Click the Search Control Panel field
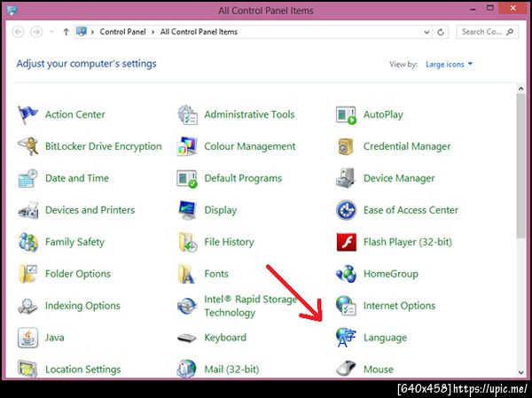The width and height of the screenshot is (532, 398). (x=487, y=32)
